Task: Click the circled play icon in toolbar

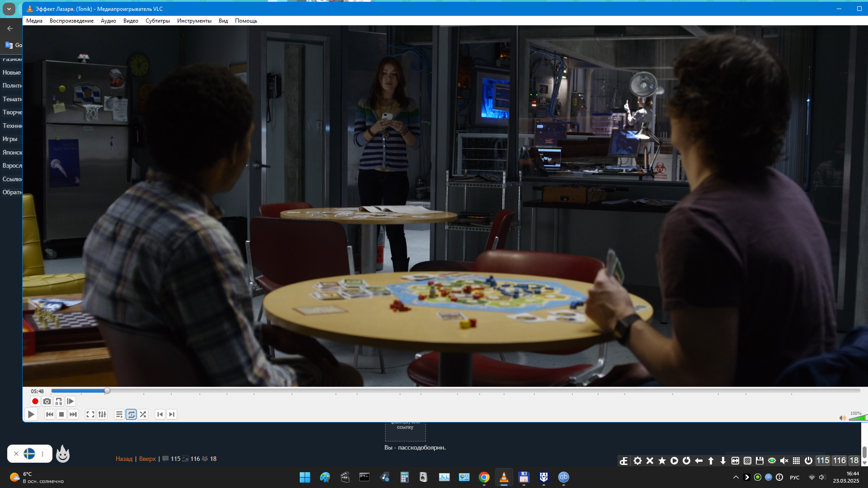Action: (x=674, y=460)
